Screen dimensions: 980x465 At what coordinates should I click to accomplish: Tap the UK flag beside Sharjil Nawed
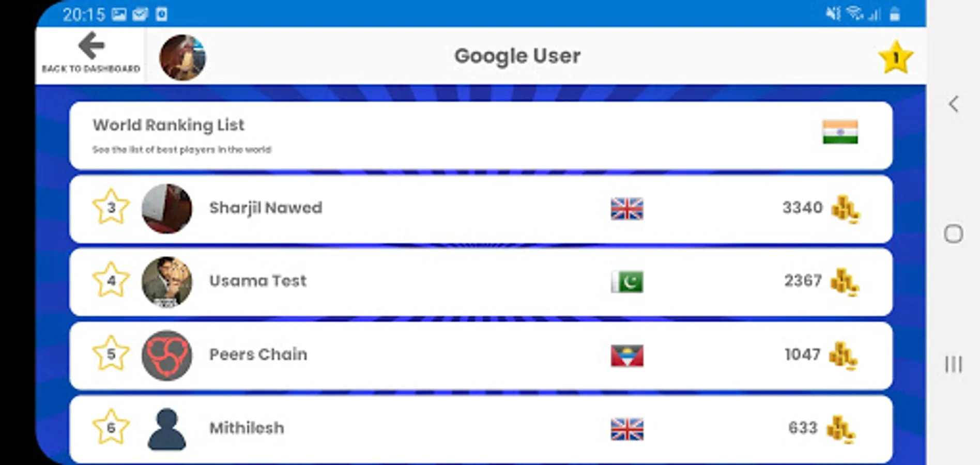pos(627,209)
